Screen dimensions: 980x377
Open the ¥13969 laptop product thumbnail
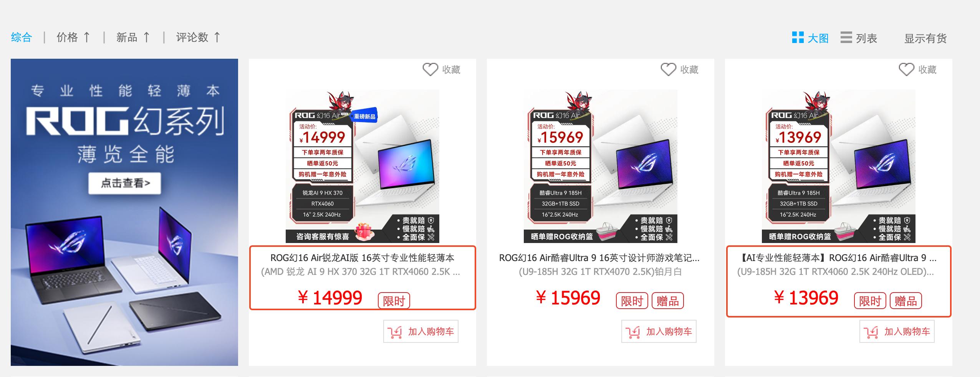(839, 166)
